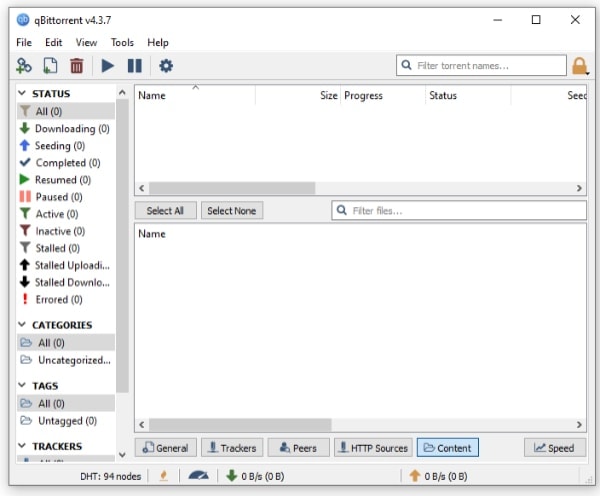Select the Paused (0) status filter

point(65,197)
